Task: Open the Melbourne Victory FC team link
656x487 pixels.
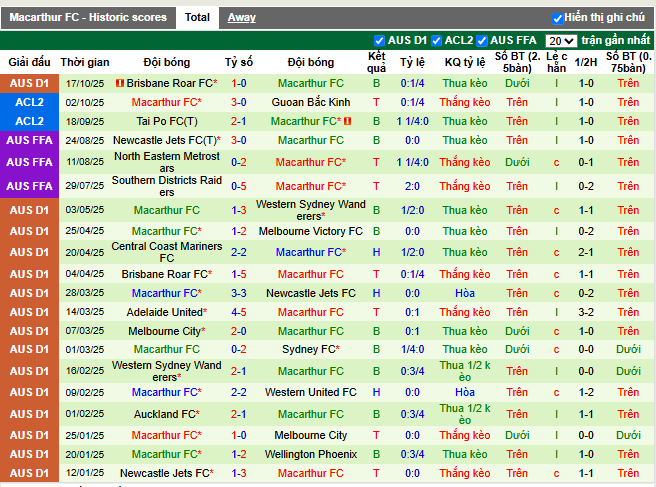Action: [x=310, y=231]
